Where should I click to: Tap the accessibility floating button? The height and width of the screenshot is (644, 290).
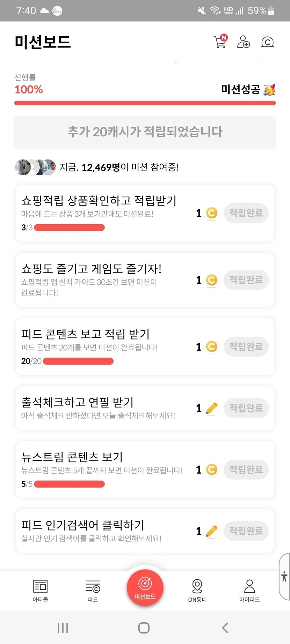[284, 576]
